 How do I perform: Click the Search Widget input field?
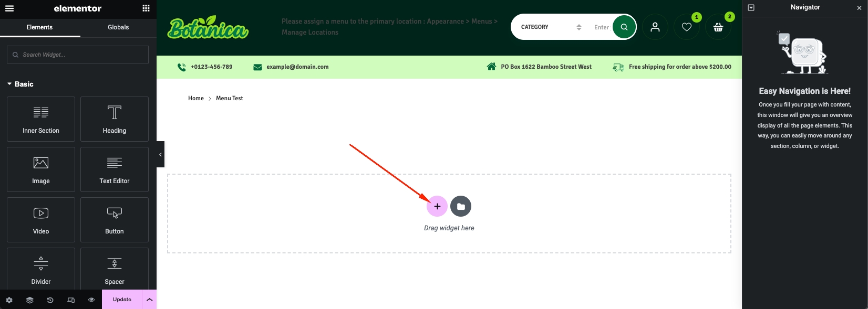tap(78, 55)
